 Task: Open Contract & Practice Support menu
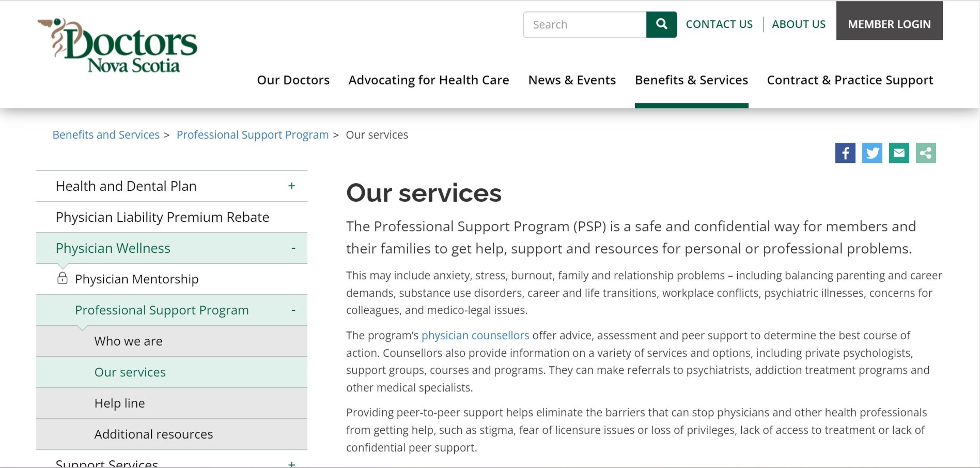point(850,80)
